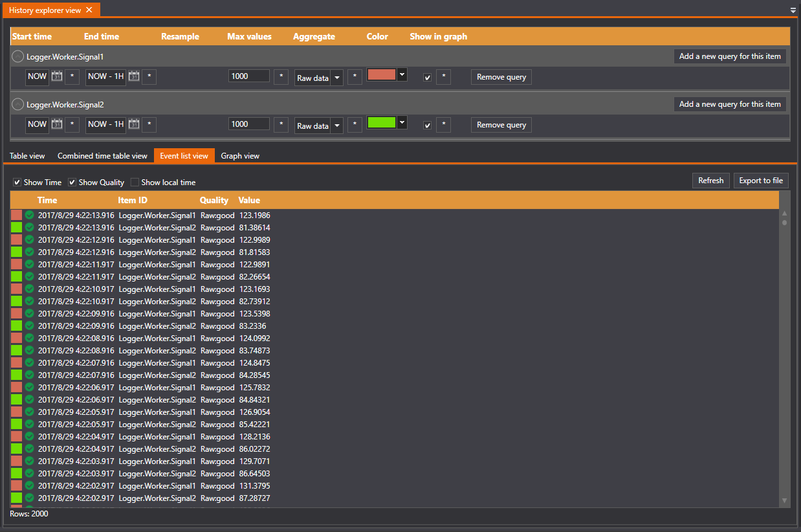Click the green Signal2 color swatch
The image size is (801, 532).
(x=381, y=122)
